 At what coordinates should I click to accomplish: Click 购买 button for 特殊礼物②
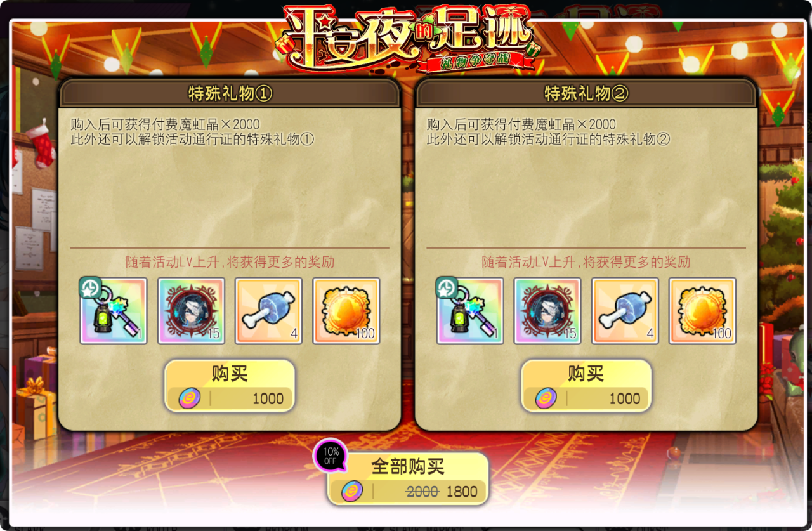click(x=586, y=386)
